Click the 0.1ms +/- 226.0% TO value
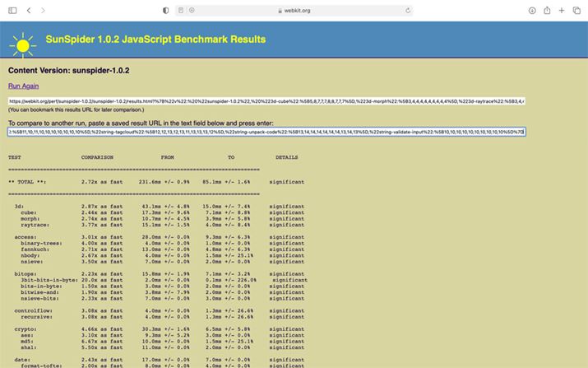This screenshot has height=368, width=588. point(230,280)
